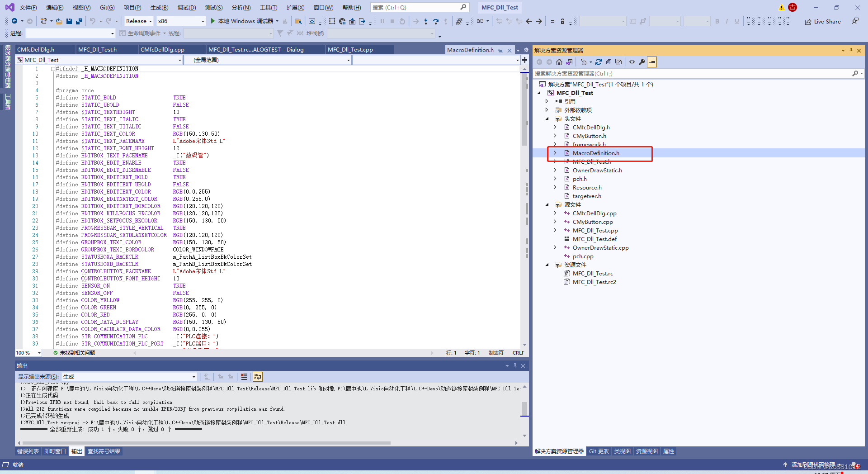Click the Save file icon in toolbar

(69, 21)
